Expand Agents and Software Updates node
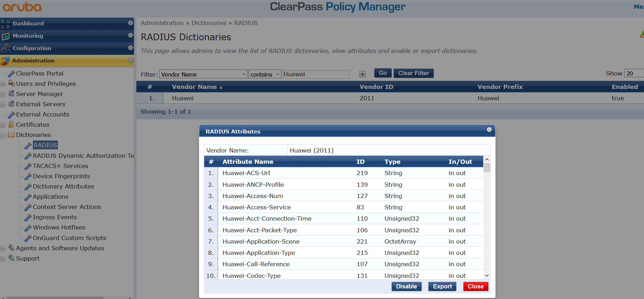644x299 pixels. 3,249
